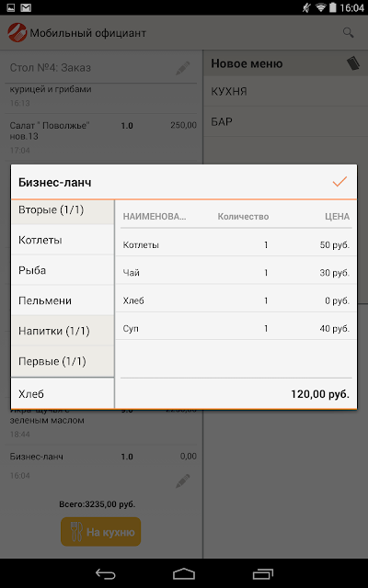
Task: Select Хлеб at the bottom of the list
Action: (63, 393)
